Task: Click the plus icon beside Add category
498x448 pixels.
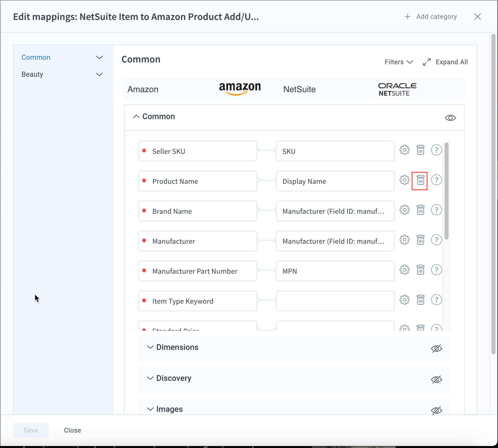Action: click(407, 17)
